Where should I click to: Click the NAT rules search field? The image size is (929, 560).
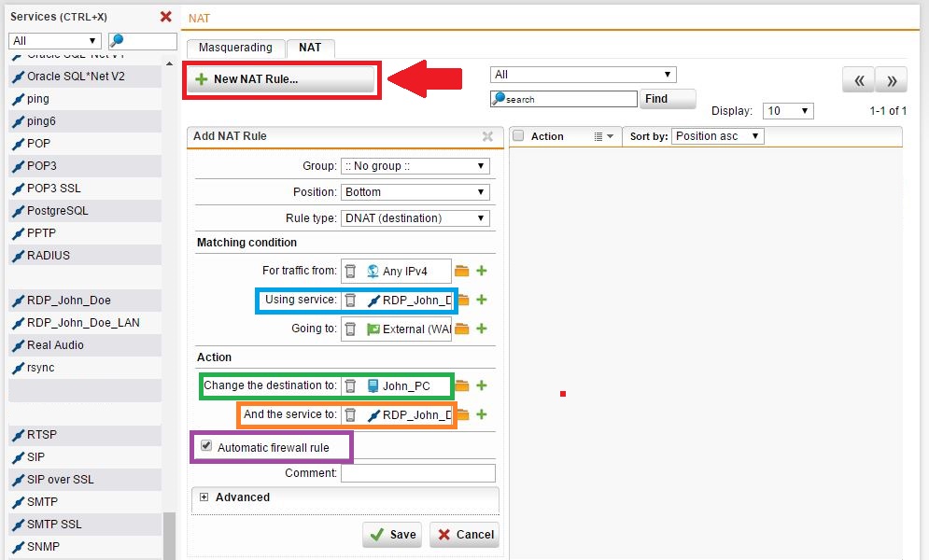point(564,99)
